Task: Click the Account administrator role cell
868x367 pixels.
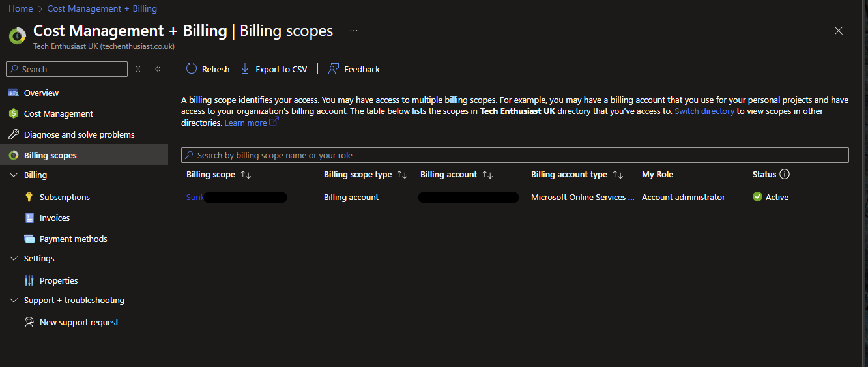Action: coord(684,197)
